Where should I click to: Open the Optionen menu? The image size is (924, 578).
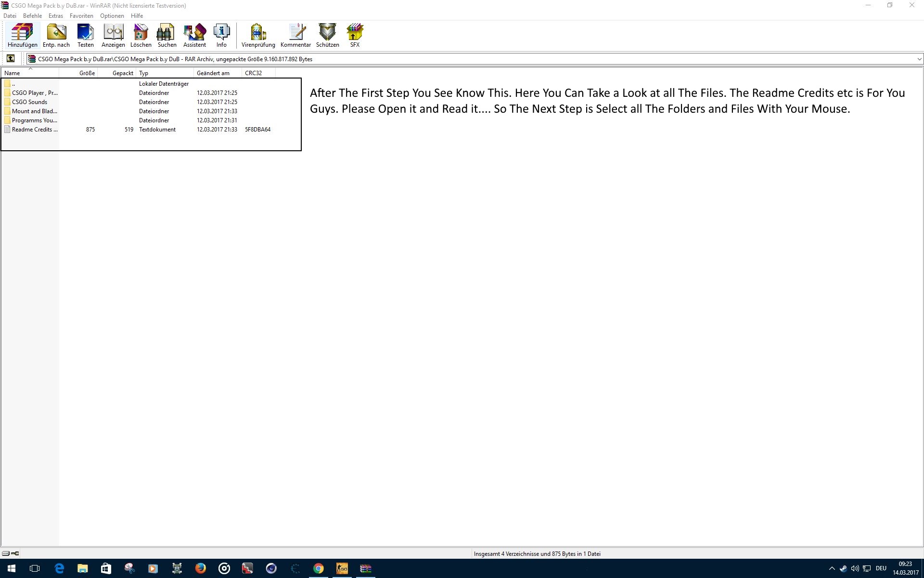(112, 16)
